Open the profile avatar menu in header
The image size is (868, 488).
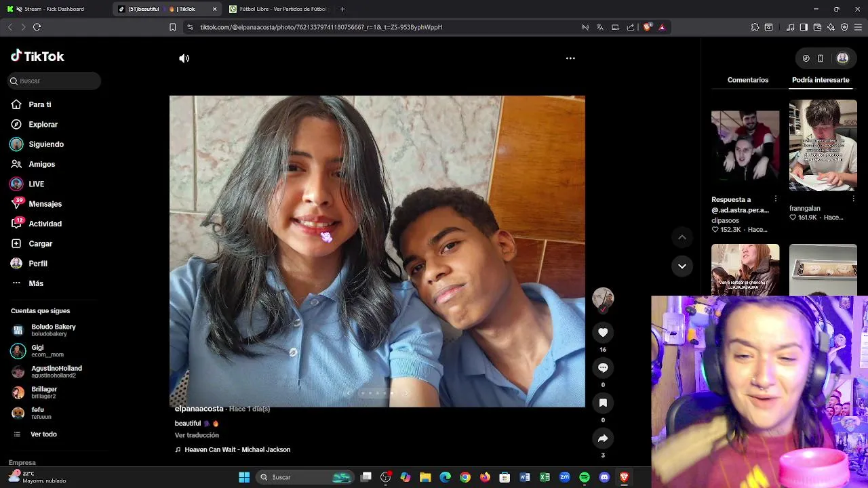pos(843,58)
